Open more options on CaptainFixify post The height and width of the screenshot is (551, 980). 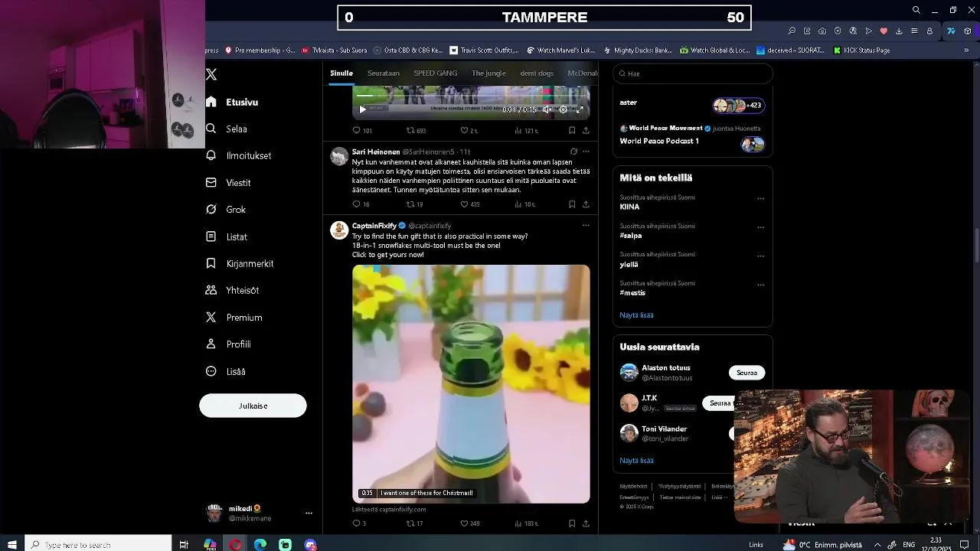tap(586, 226)
